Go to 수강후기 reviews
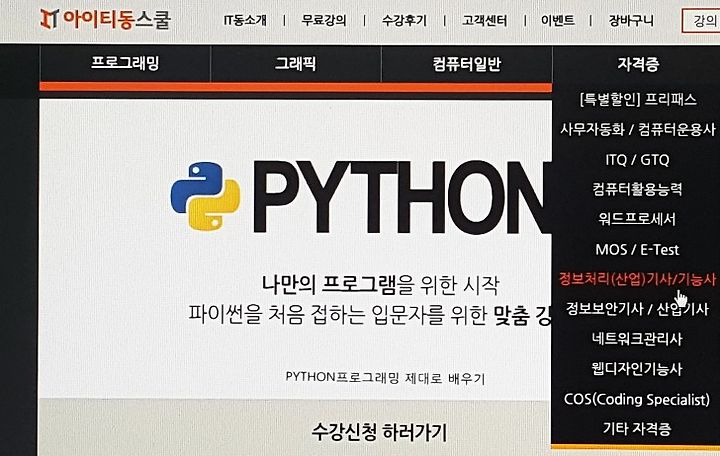 (404, 21)
